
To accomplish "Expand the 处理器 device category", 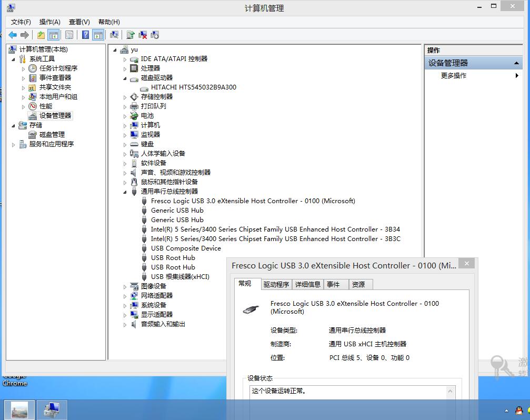I will (125, 69).
